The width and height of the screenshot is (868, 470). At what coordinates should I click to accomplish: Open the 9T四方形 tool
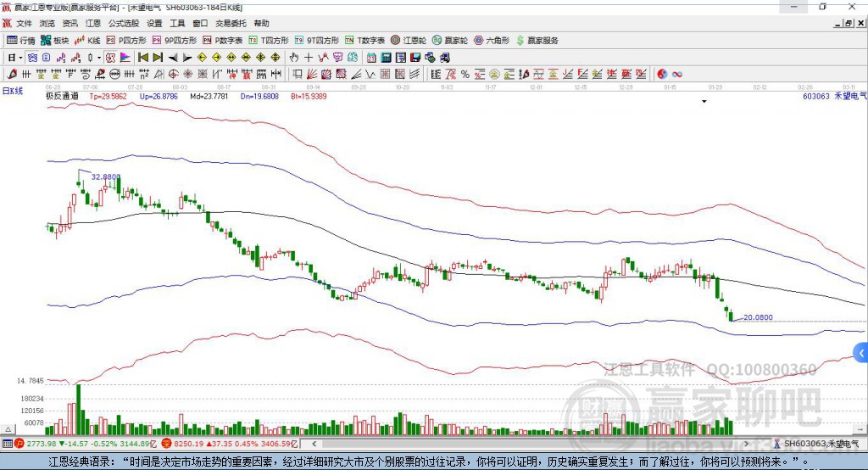pyautogui.click(x=317, y=41)
